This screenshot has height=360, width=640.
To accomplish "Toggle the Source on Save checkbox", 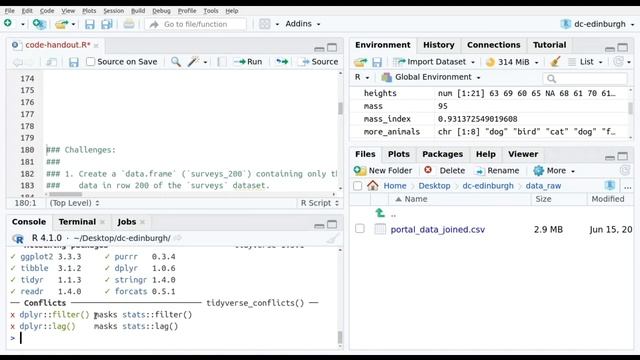I will (x=91, y=62).
